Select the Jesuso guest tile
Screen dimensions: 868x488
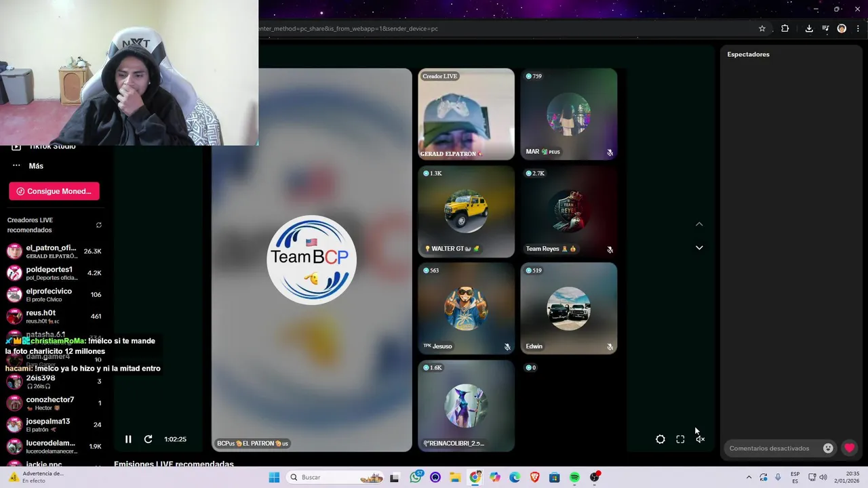(x=467, y=309)
